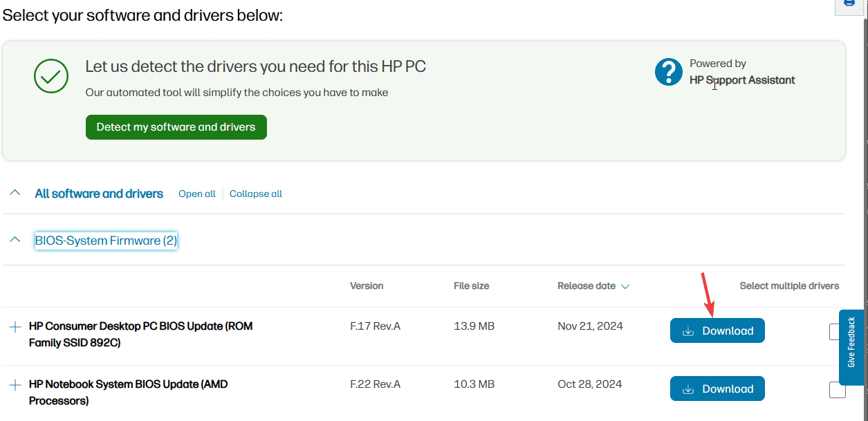Expand HP Notebook System BIOS Update details
This screenshot has height=421, width=868.
(15, 385)
